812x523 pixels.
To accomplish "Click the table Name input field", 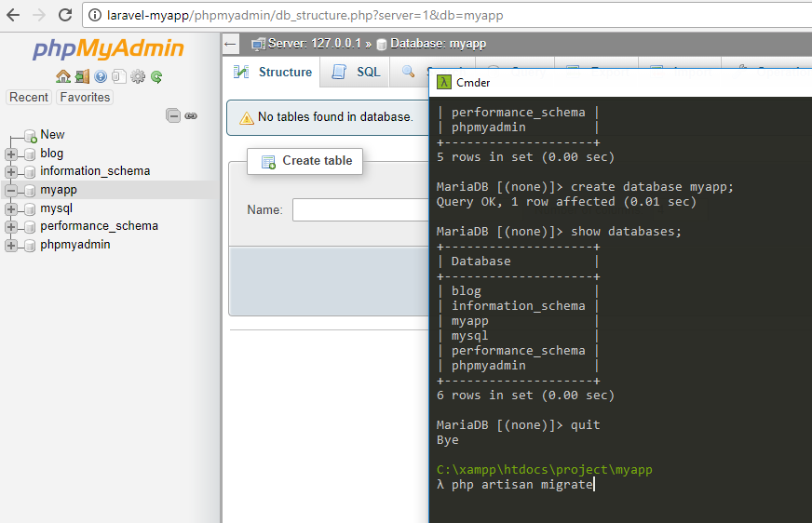I will pos(360,209).
